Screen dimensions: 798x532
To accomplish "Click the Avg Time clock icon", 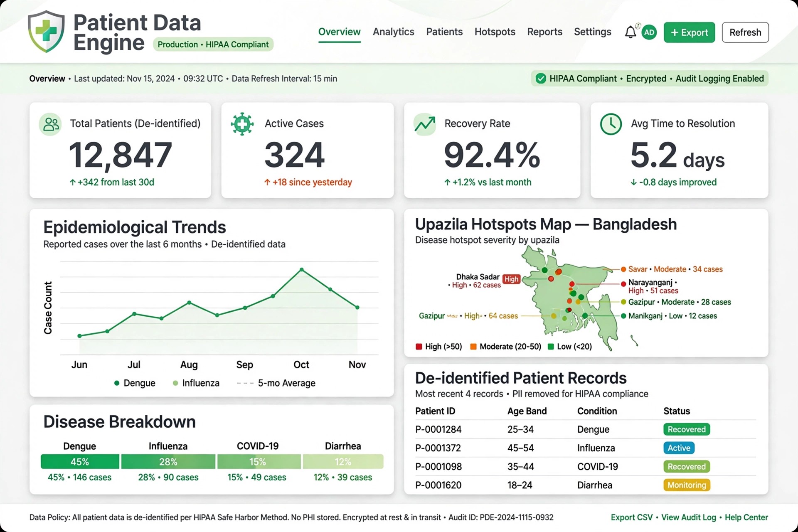I will click(611, 124).
